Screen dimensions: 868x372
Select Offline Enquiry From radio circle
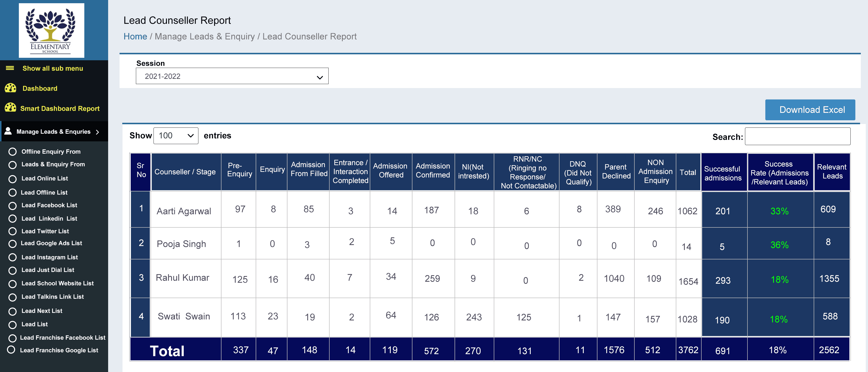[12, 152]
